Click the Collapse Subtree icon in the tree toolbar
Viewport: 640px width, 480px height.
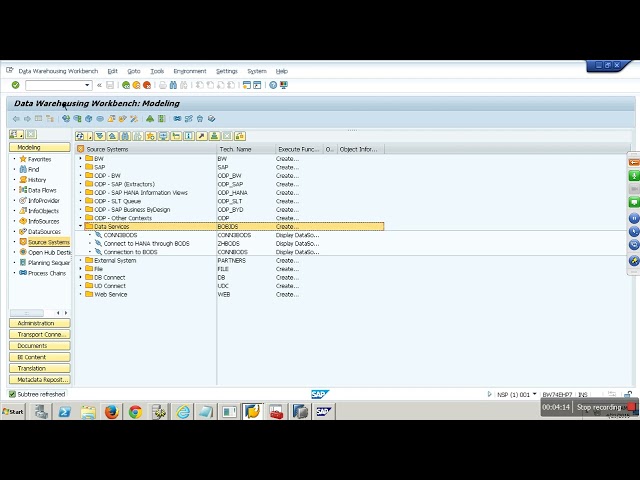point(113,136)
